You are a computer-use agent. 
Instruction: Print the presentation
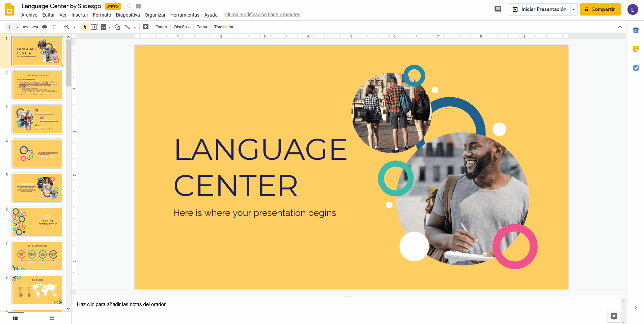click(x=45, y=27)
